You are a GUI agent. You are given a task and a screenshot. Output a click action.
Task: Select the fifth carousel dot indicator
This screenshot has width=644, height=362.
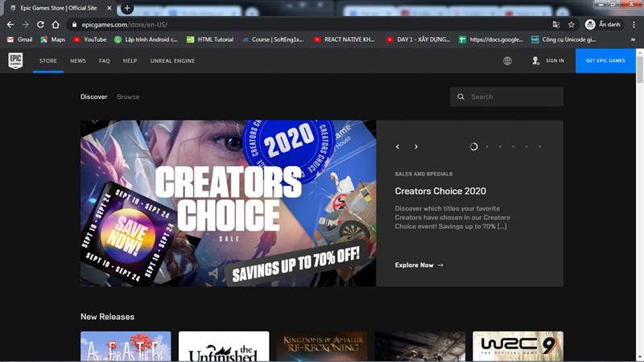point(526,146)
